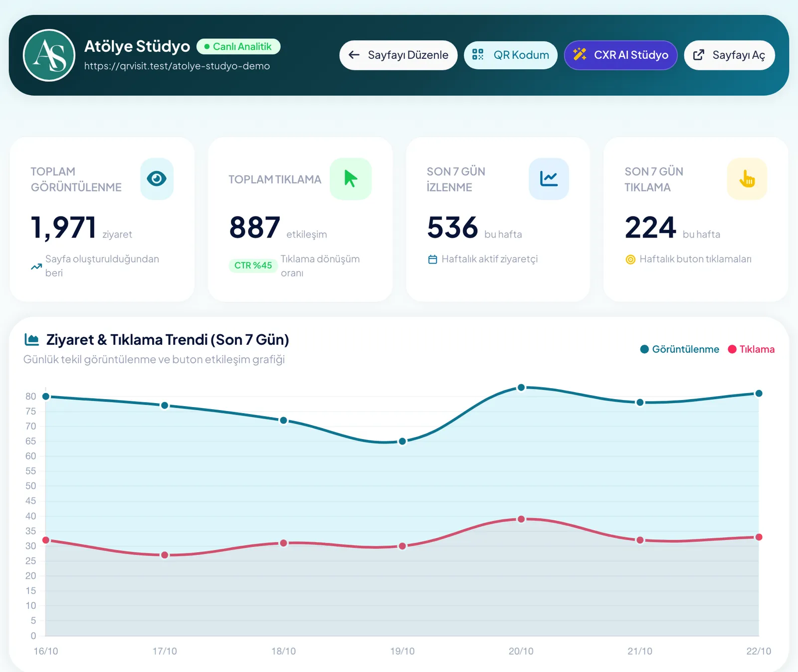Click the Tıklama data point for 18/10
Viewport: 798px width, 672px height.
(283, 543)
